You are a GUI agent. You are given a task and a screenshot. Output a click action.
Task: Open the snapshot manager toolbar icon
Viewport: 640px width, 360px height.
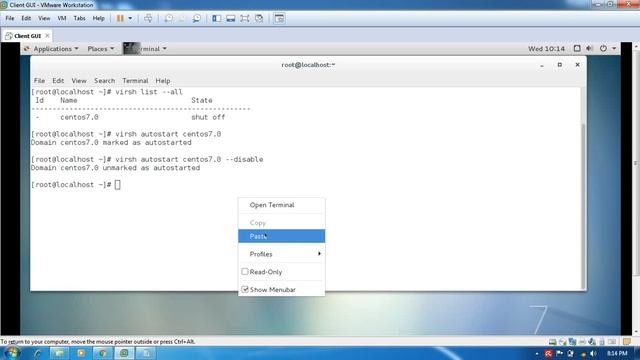pos(196,18)
